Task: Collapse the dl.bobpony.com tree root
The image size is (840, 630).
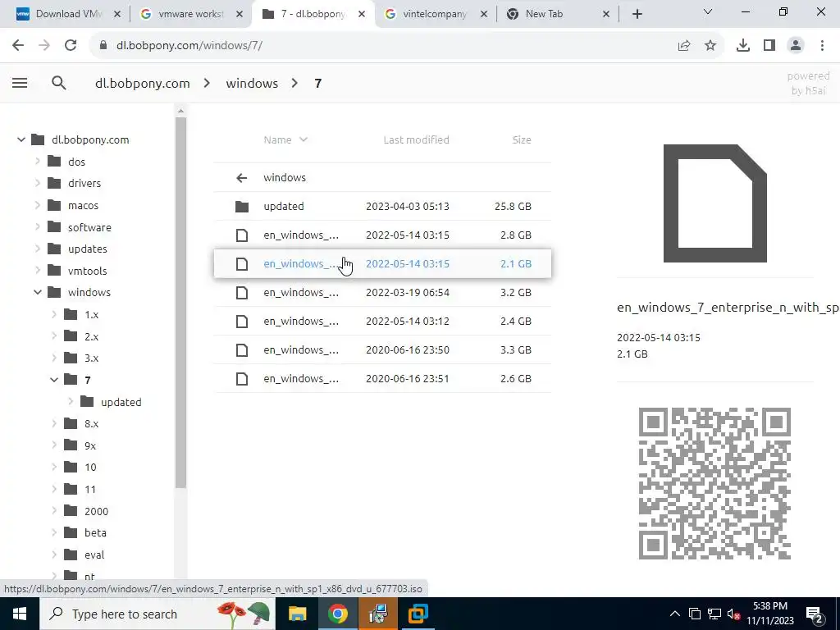Action: pos(21,139)
